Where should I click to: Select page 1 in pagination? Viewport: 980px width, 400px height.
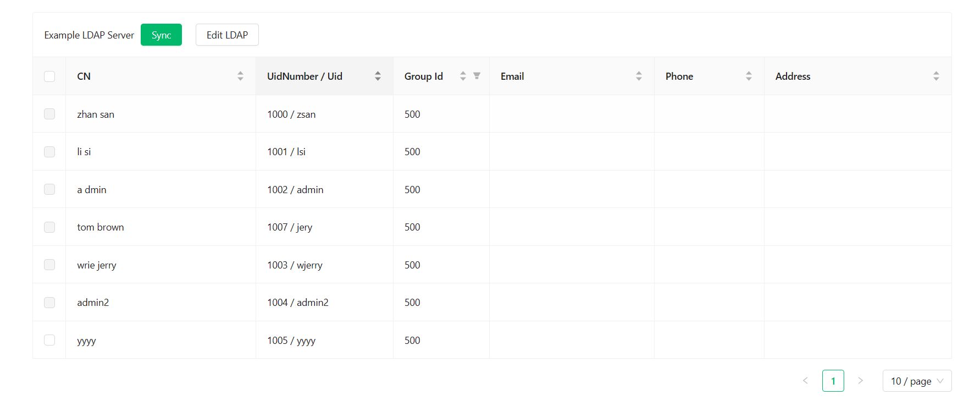pos(833,381)
